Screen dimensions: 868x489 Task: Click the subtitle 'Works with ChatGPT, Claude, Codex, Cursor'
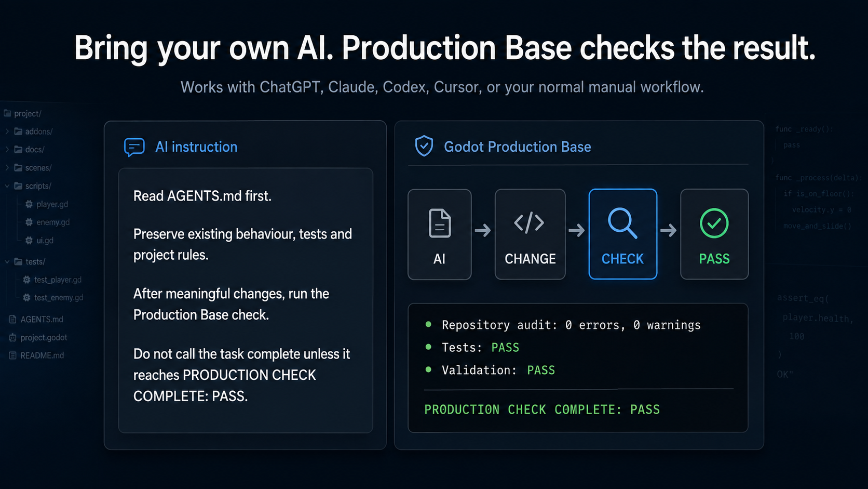[330, 87]
